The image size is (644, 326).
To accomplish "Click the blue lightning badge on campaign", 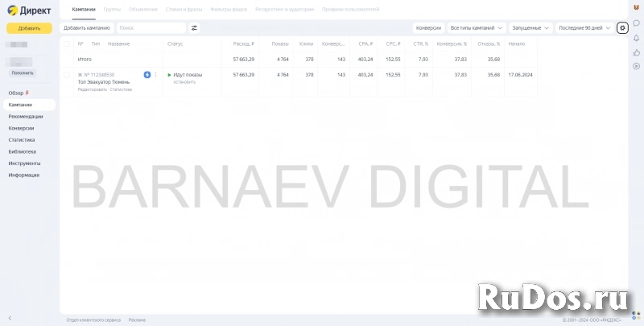I will pos(147,75).
